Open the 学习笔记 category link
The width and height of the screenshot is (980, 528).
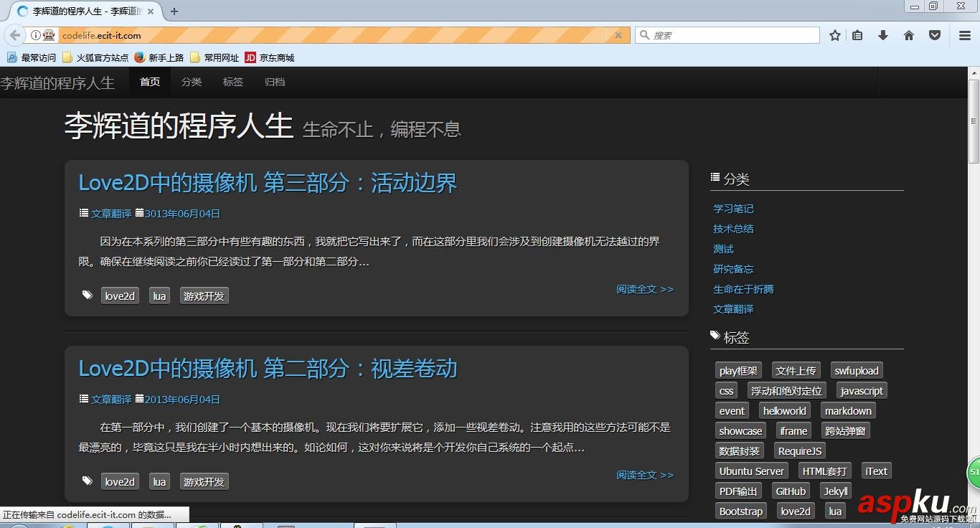(732, 208)
